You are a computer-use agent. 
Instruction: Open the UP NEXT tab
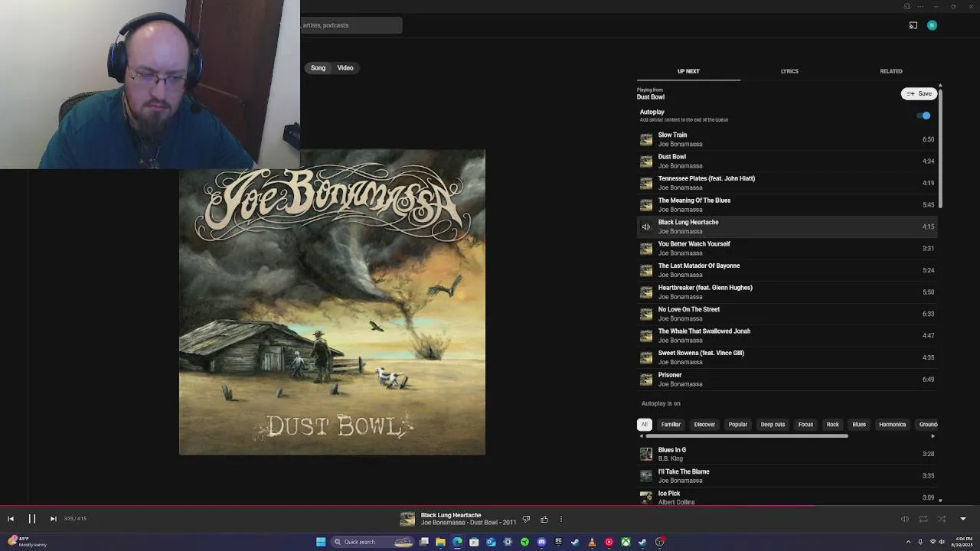[x=688, y=71]
